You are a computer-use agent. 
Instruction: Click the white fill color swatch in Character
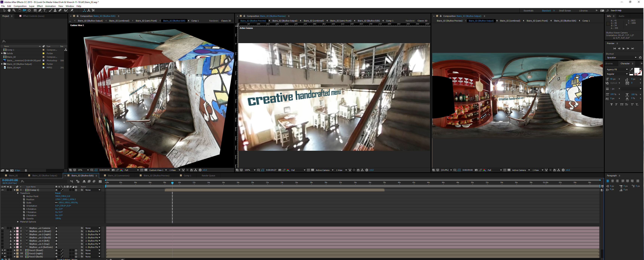point(637,70)
